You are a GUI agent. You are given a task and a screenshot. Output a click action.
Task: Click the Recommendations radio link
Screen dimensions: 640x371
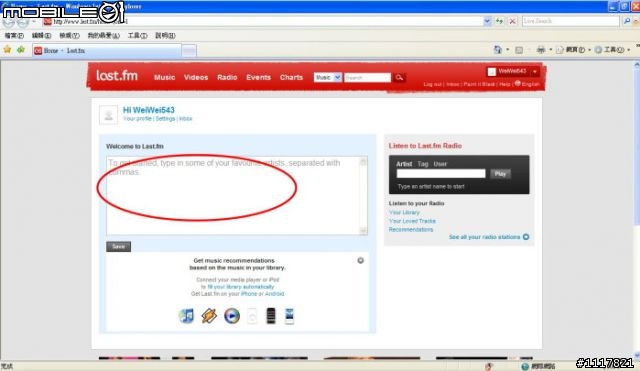(411, 230)
